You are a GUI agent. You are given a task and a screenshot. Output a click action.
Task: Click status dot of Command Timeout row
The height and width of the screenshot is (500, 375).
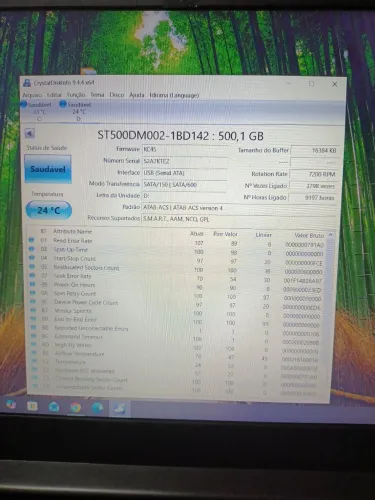(33, 336)
